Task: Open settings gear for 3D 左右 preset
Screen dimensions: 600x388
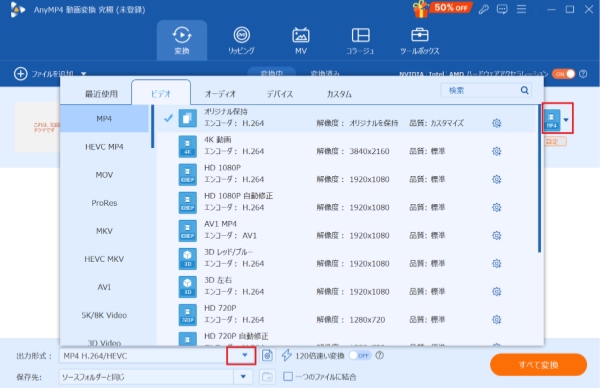Action: pos(496,292)
